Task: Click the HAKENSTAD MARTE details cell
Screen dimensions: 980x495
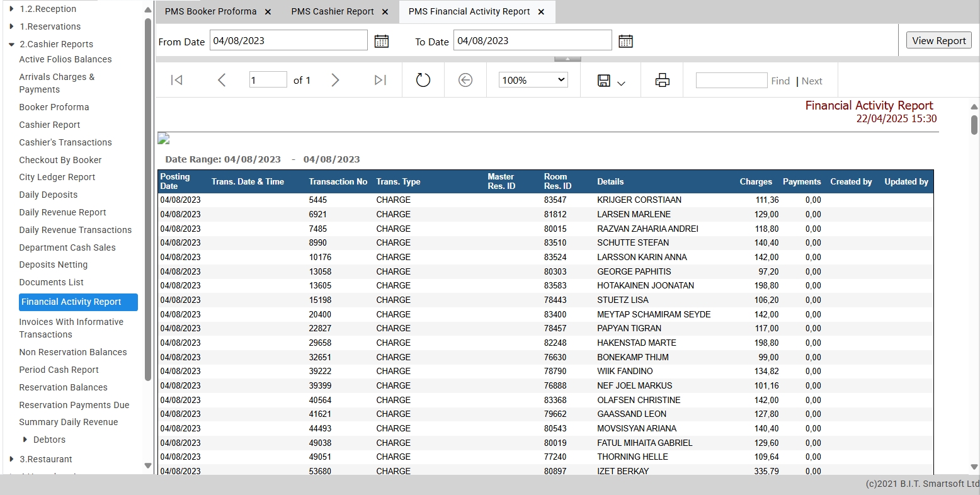Action: [x=637, y=343]
